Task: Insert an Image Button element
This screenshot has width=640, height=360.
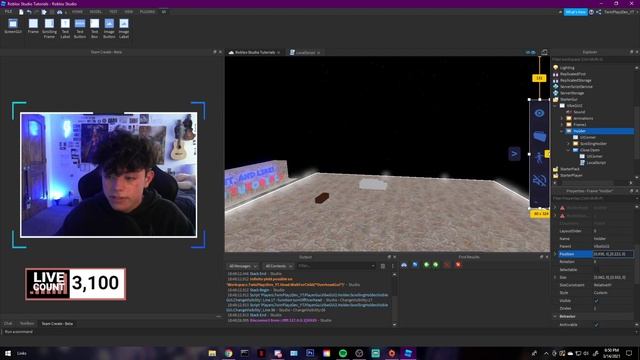Action: pyautogui.click(x=109, y=29)
